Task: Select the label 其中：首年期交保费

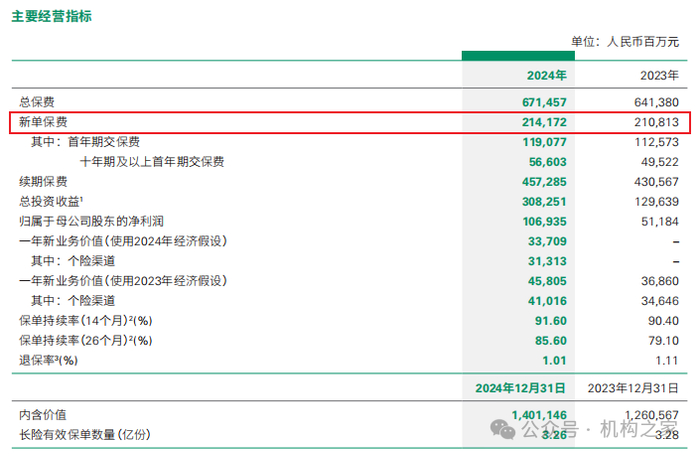Action: tap(85, 142)
